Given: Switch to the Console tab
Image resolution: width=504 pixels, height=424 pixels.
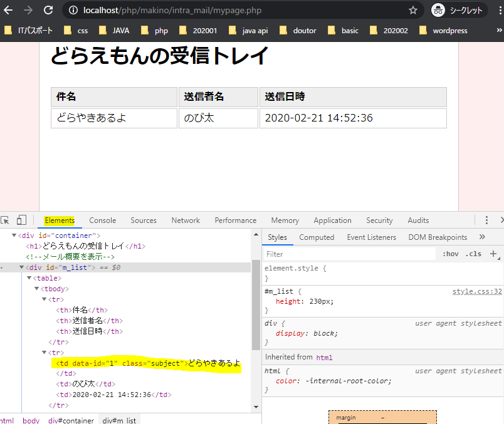Looking at the screenshot, I should 103,220.
